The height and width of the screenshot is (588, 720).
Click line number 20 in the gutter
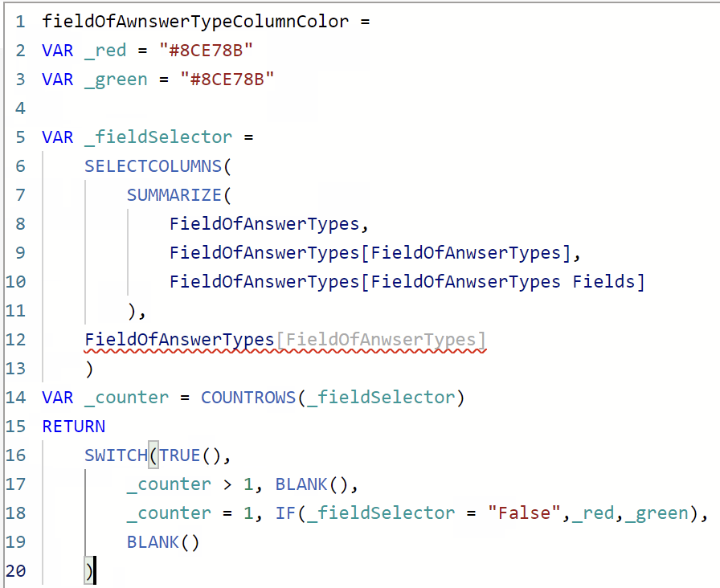[x=15, y=571]
